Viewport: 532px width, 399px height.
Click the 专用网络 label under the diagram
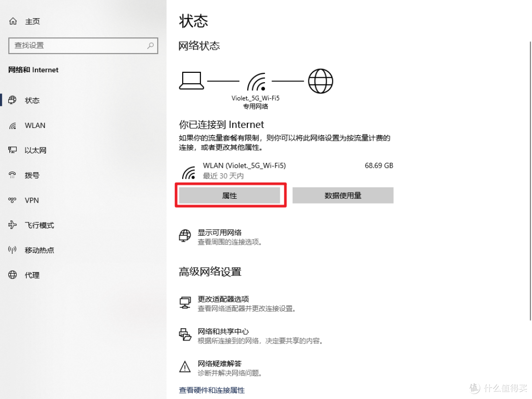(256, 106)
